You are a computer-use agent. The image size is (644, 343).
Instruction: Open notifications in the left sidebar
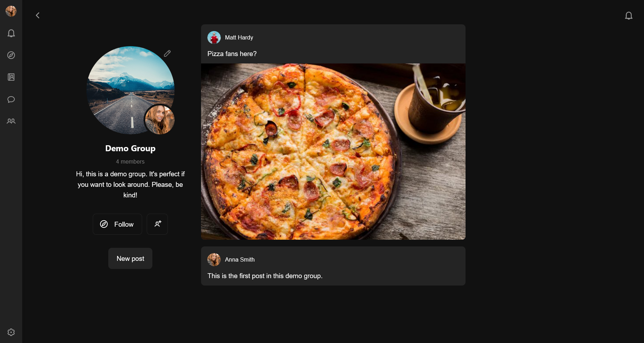click(x=11, y=33)
